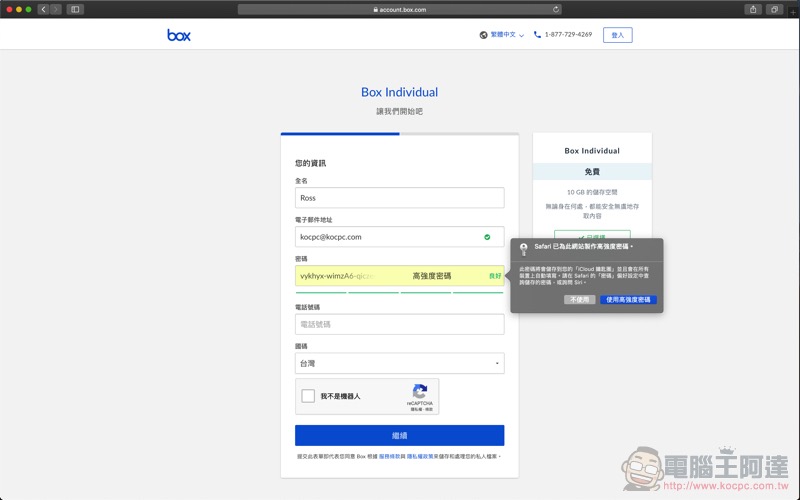
Task: Click the 免費 plan label
Action: click(x=592, y=171)
